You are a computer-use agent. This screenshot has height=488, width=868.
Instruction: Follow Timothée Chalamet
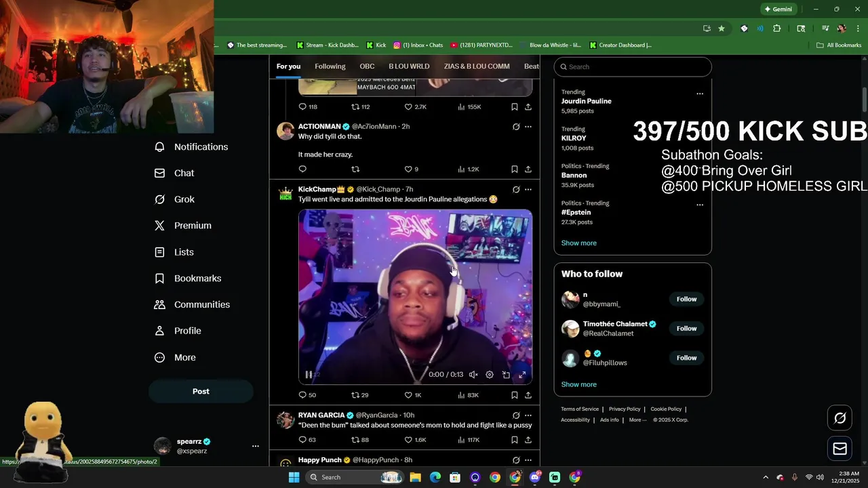tap(686, 329)
